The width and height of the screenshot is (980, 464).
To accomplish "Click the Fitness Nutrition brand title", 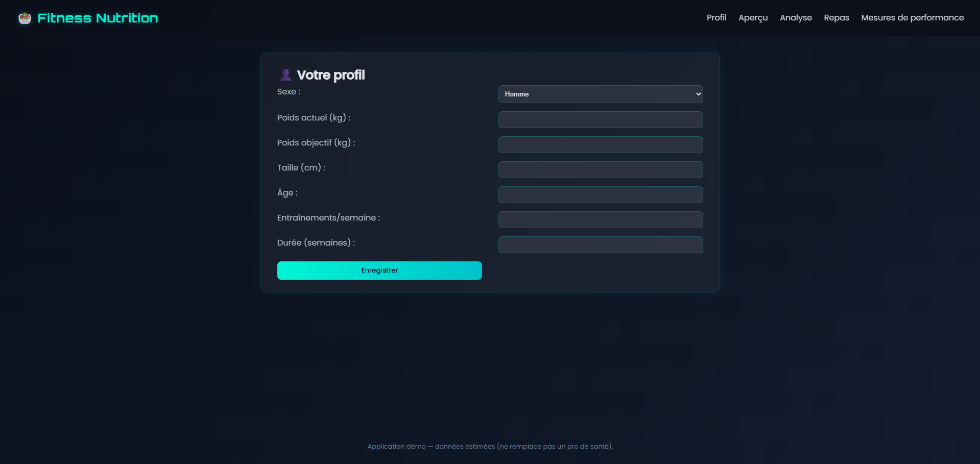I will coord(98,18).
